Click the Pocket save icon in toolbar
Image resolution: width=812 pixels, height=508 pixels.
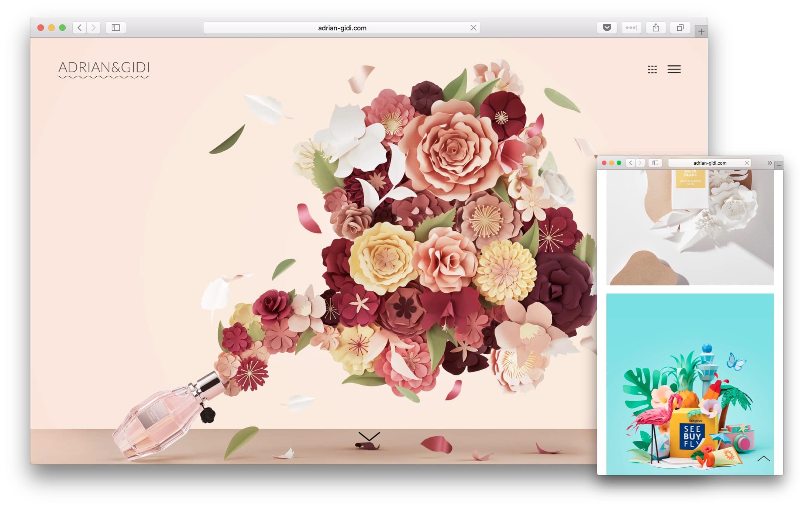tap(607, 28)
